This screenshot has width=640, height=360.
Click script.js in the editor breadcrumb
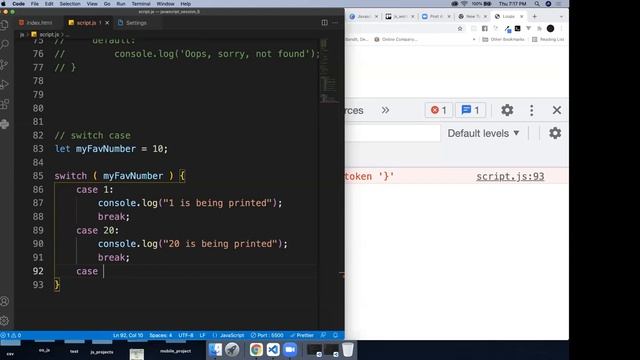click(x=49, y=35)
